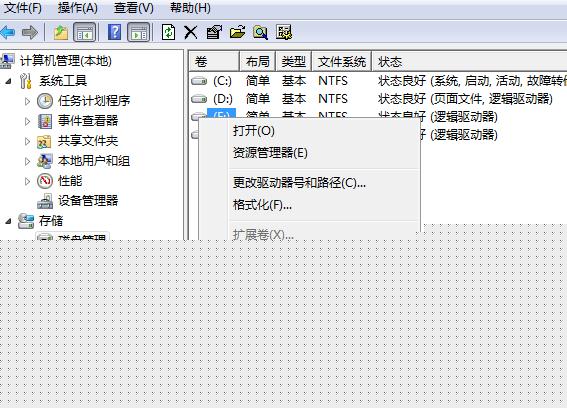This screenshot has width=567, height=408.
Task: Click the 基本 type cell in (D:) row
Action: tap(294, 99)
